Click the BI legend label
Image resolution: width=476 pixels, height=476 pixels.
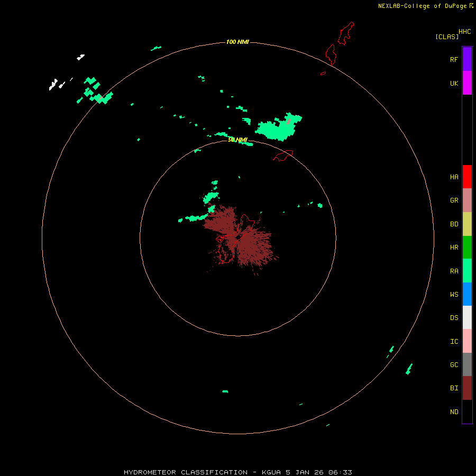[x=454, y=388]
